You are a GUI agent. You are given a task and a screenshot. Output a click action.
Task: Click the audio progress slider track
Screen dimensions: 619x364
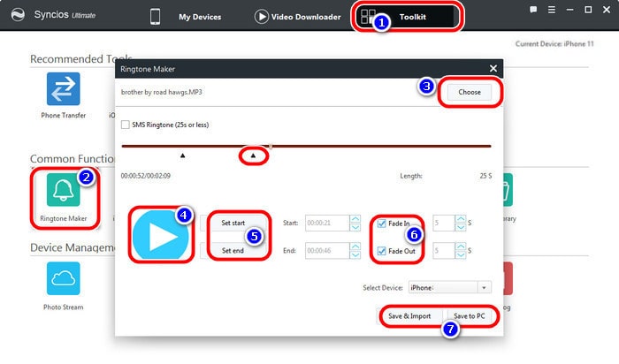coord(306,146)
